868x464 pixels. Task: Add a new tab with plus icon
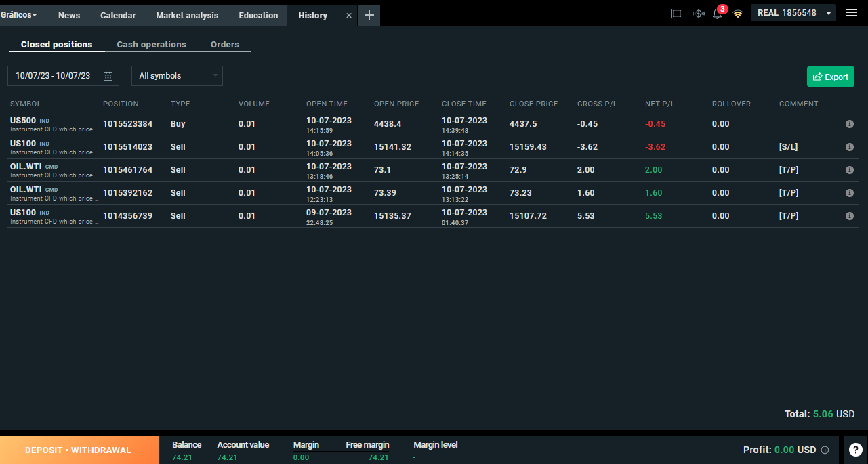click(369, 15)
